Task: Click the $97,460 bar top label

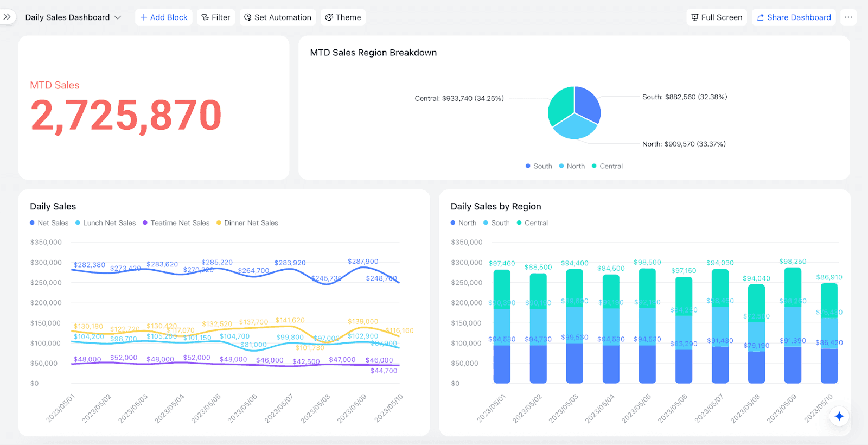Action: 502,263
